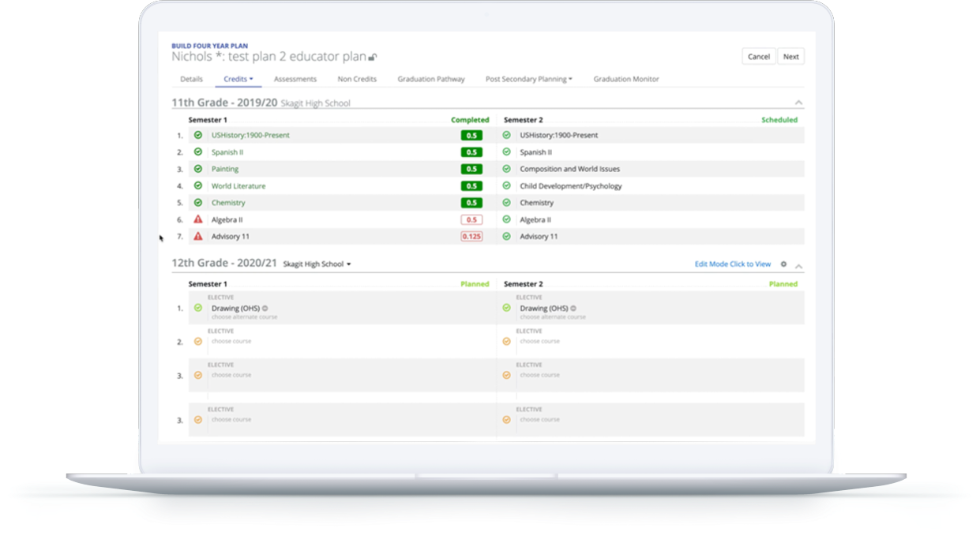Switch to the Assessments tab
Viewport: 980px width, 539px height.
click(295, 79)
